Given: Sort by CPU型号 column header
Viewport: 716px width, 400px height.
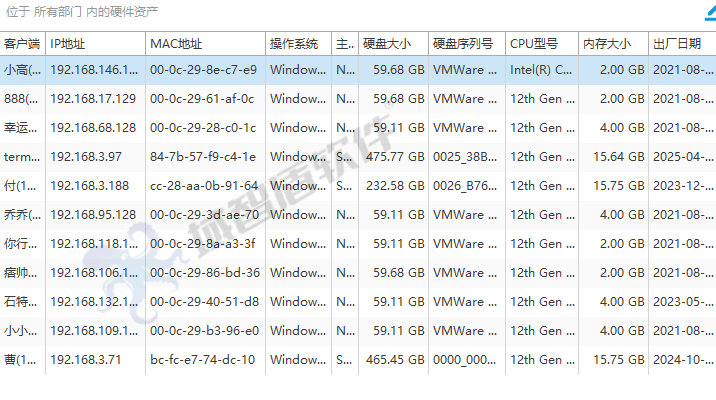Looking at the screenshot, I should coord(534,44).
